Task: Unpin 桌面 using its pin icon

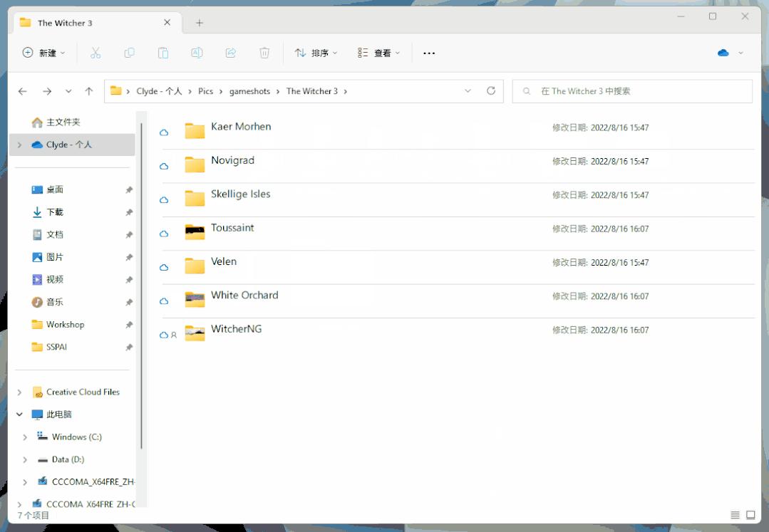Action: [x=129, y=189]
